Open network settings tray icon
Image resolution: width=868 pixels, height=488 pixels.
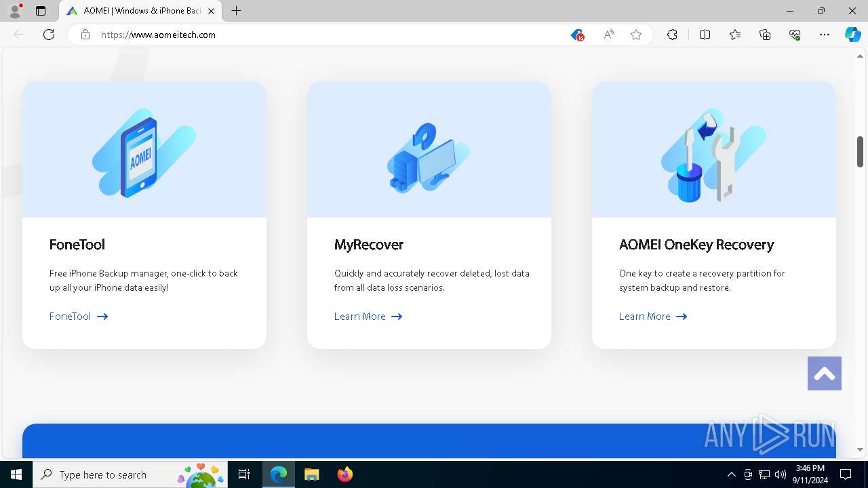(764, 474)
